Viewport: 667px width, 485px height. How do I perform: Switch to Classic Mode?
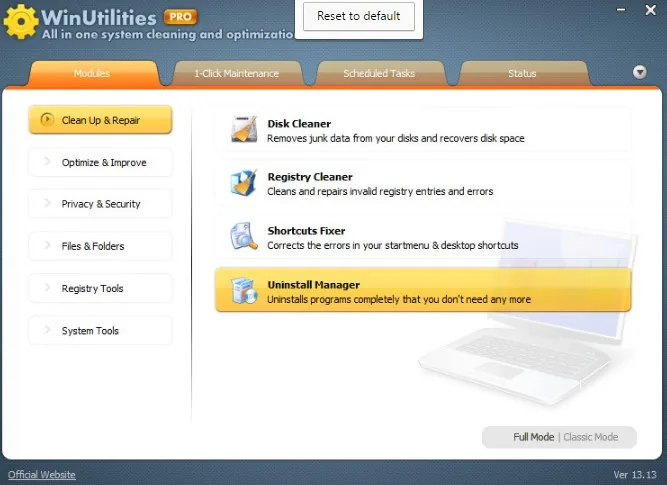[x=590, y=437]
